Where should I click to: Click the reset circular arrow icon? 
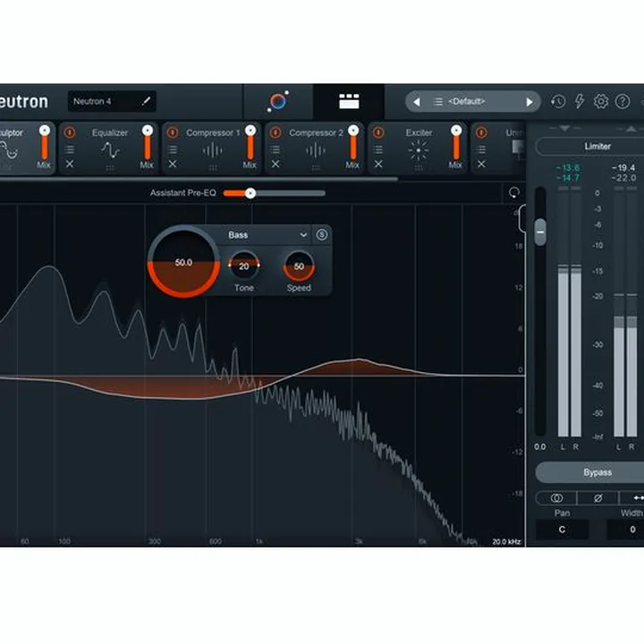point(514,192)
